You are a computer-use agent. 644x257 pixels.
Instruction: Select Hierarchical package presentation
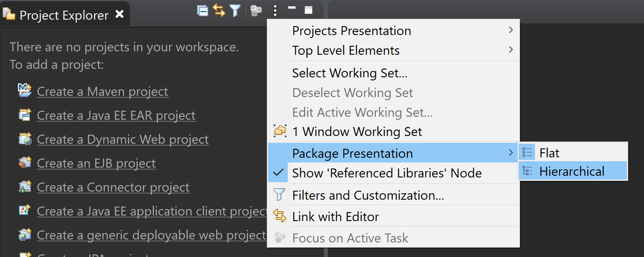click(573, 171)
